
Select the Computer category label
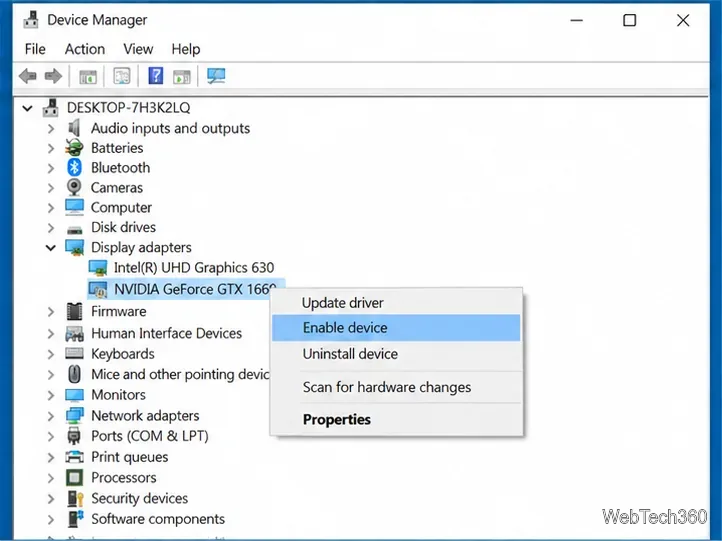pyautogui.click(x=121, y=208)
